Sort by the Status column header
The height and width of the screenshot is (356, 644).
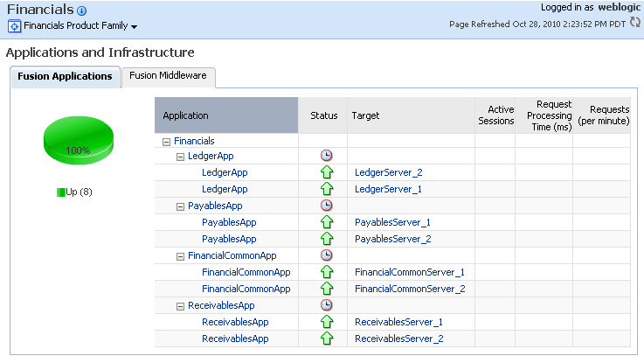(x=323, y=115)
